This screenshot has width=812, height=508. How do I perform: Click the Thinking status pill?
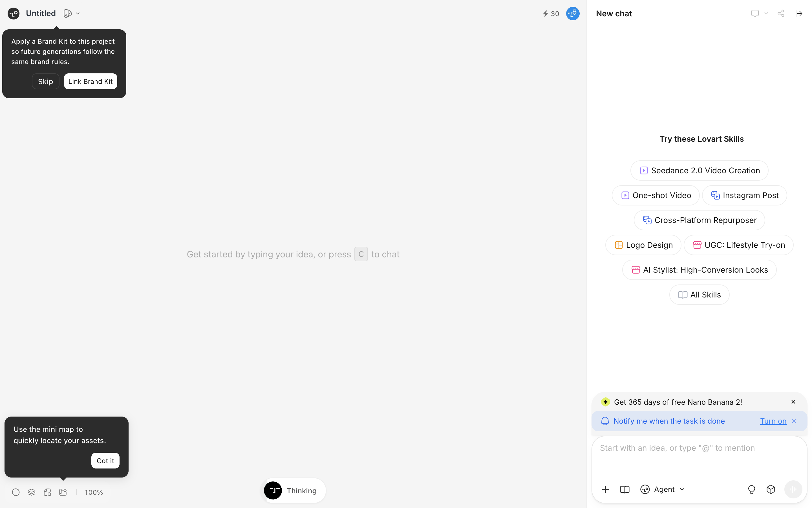pos(293,491)
